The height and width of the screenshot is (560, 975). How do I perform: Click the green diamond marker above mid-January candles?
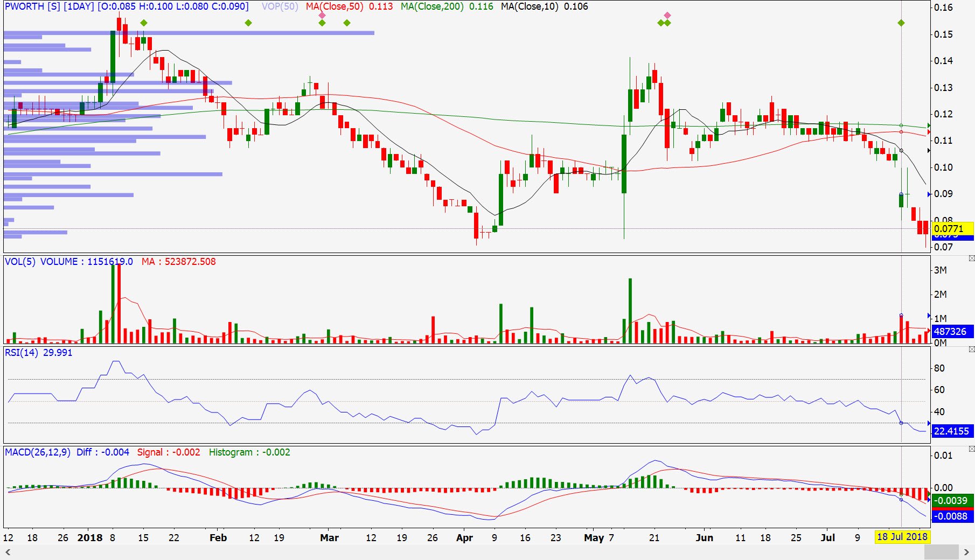pos(143,23)
